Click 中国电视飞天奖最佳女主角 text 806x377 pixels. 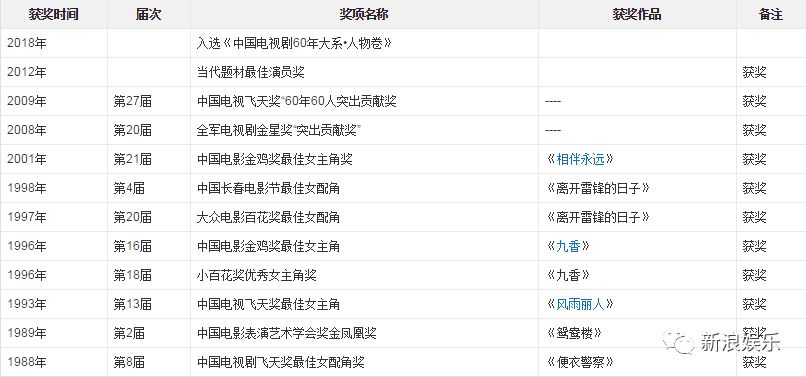[x=268, y=304]
